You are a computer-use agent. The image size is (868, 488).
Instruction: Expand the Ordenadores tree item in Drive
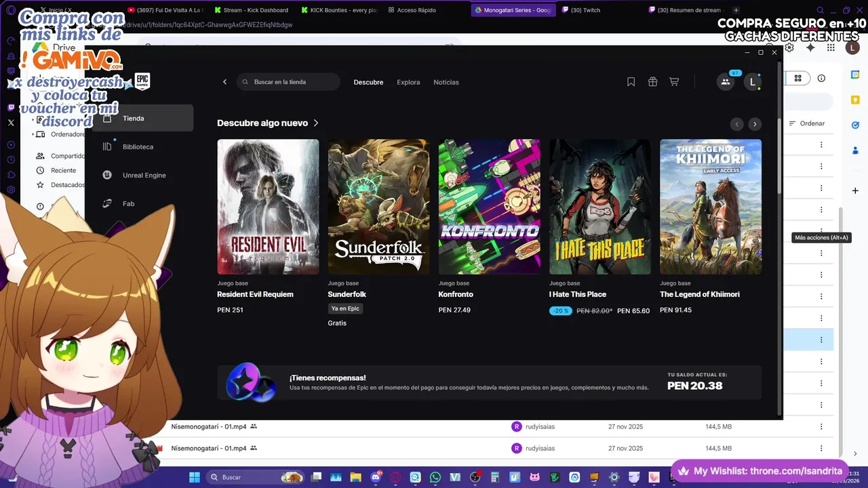coord(33,134)
